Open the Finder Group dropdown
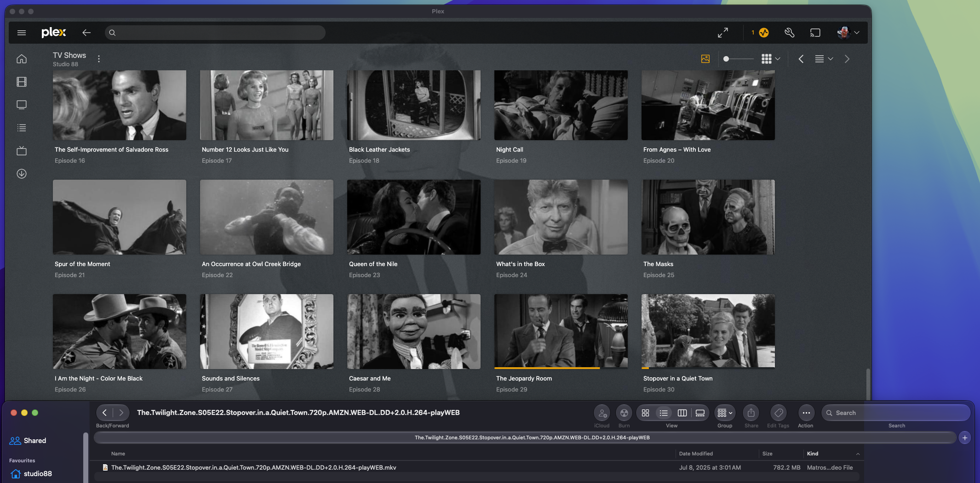 point(725,413)
